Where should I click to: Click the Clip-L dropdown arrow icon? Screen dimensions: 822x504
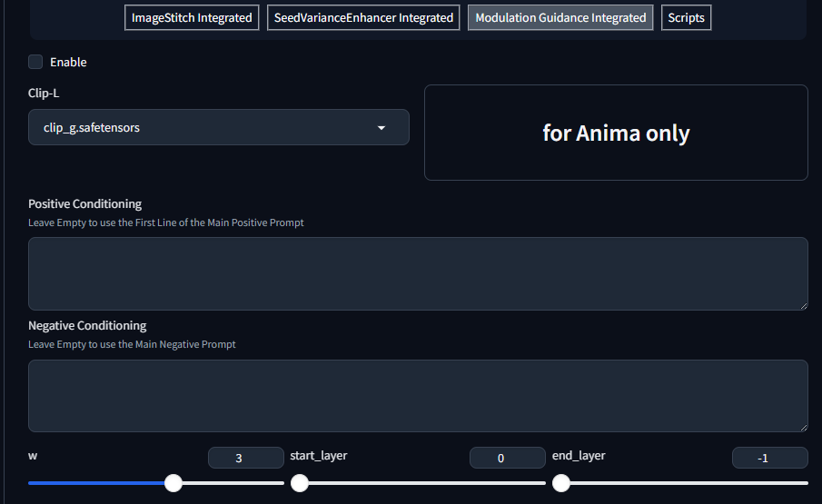click(381, 128)
